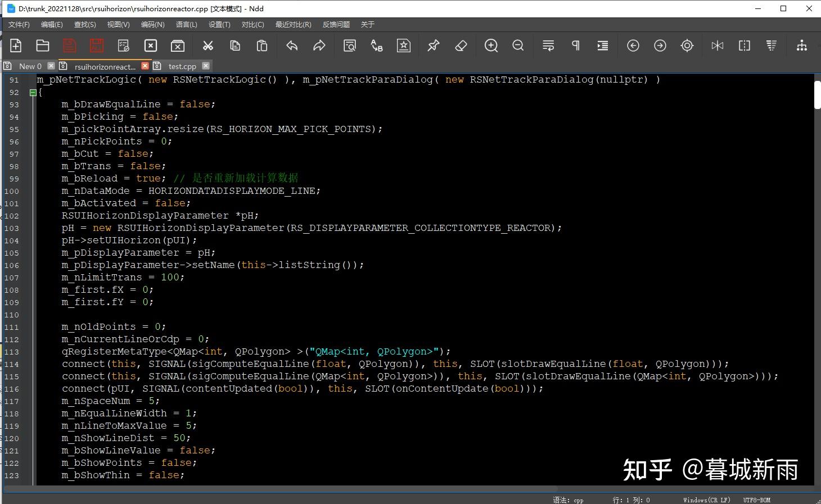Open file compare bowtie icon

718,46
